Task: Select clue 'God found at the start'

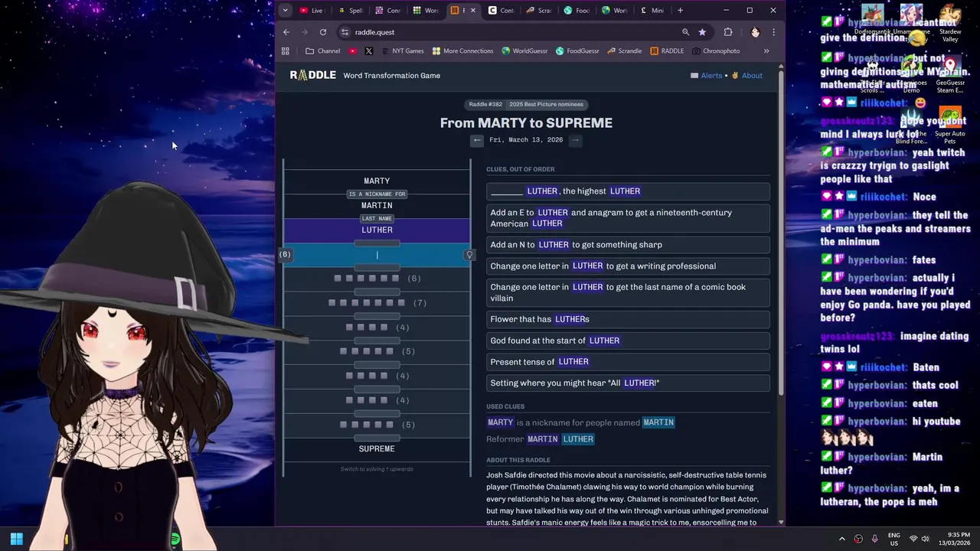Action: 628,341
